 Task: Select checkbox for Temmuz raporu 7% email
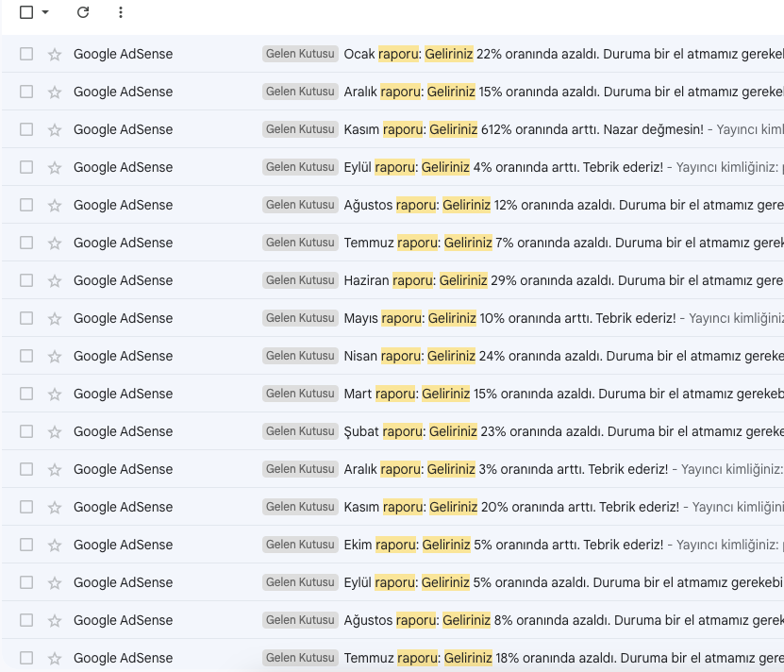pos(26,243)
